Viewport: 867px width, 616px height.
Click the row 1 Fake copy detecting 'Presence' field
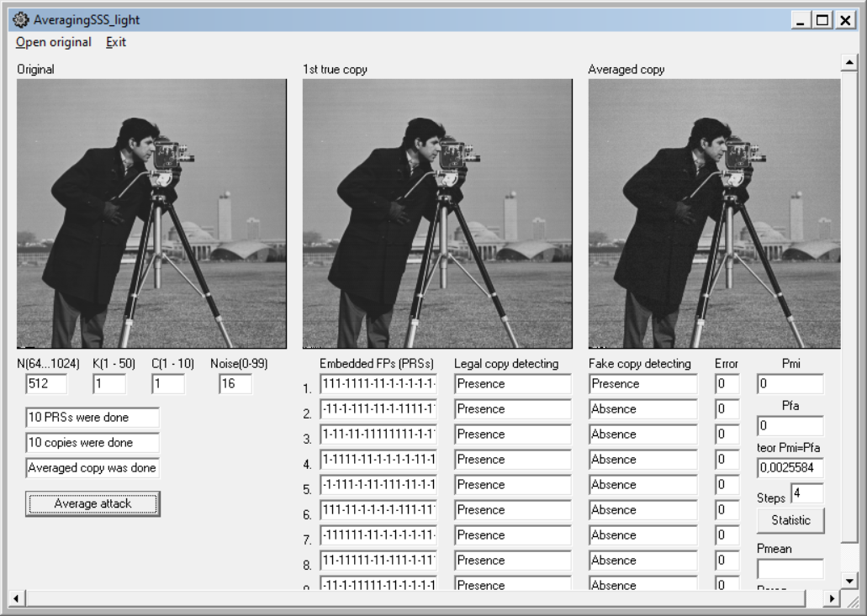tap(643, 384)
